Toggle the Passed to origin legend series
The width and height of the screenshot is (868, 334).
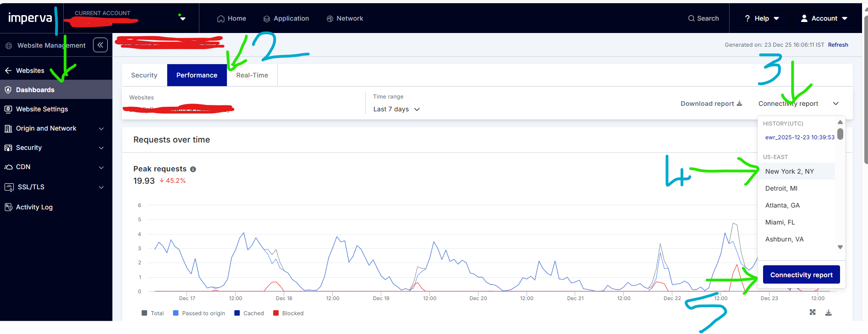click(x=199, y=313)
